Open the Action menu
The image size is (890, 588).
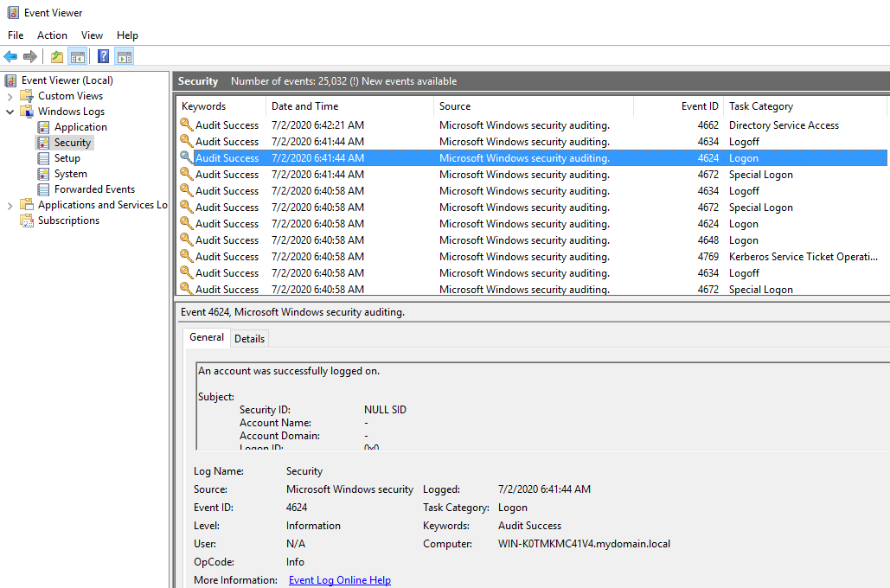pyautogui.click(x=52, y=35)
